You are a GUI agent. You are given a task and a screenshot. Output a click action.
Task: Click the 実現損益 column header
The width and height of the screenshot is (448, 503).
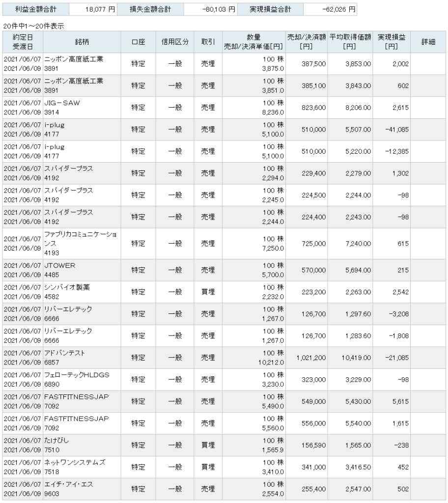click(392, 42)
